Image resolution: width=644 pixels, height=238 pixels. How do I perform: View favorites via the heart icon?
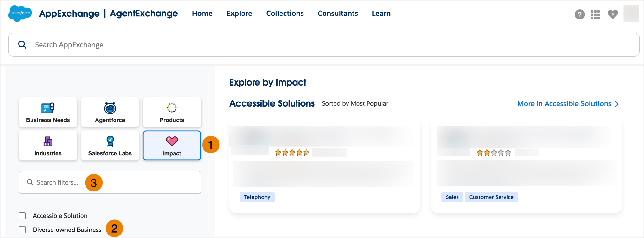tap(613, 14)
